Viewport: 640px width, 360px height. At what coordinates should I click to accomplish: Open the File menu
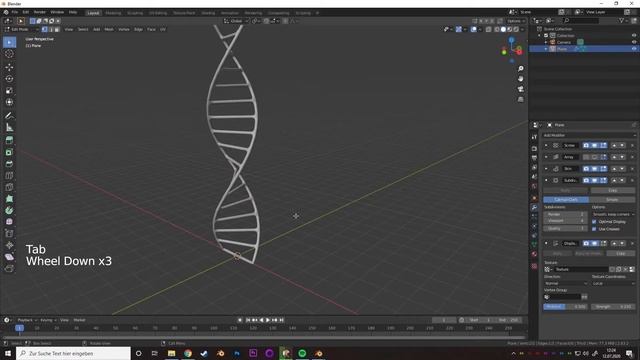point(15,13)
